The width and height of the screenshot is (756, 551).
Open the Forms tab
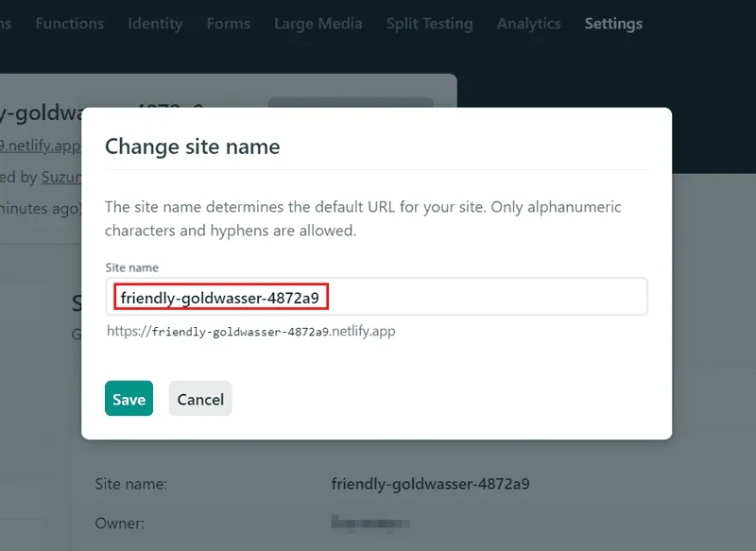229,24
